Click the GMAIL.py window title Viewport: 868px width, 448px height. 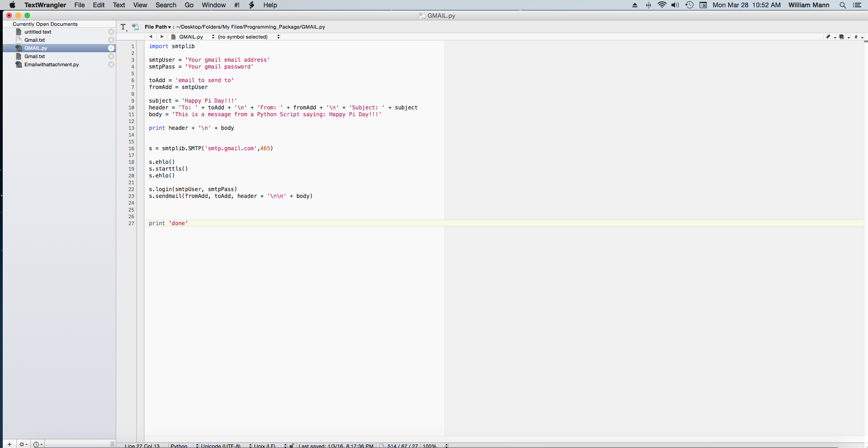point(441,15)
